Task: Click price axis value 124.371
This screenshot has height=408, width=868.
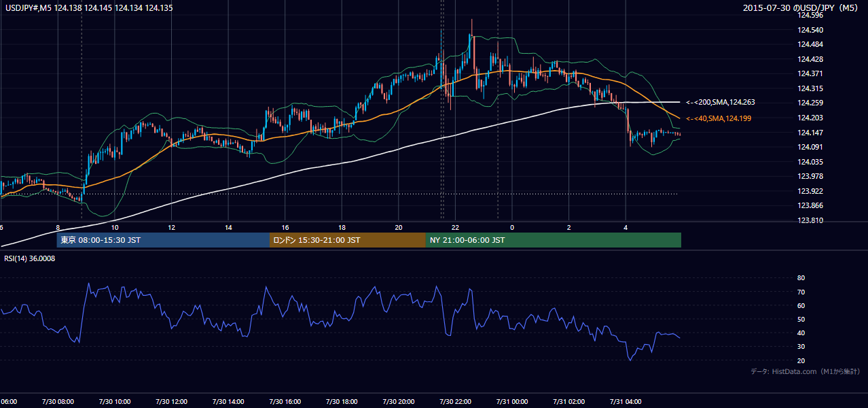Action: [x=811, y=73]
